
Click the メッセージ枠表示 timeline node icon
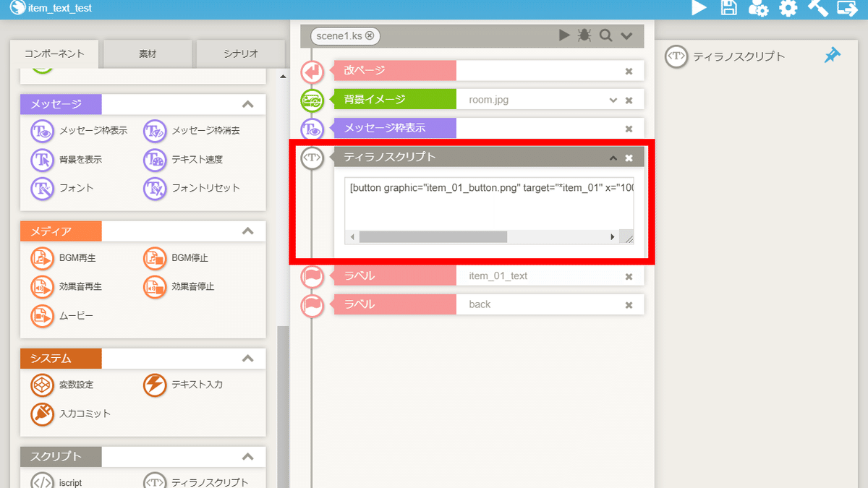point(312,129)
